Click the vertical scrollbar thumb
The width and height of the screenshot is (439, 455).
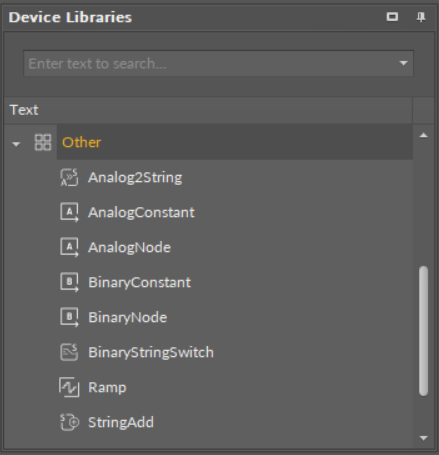pos(423,331)
